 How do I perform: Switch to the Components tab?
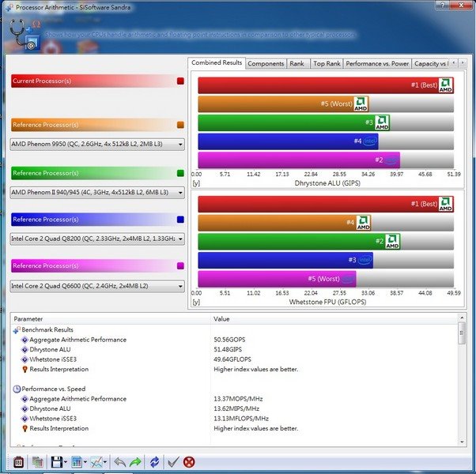point(266,64)
